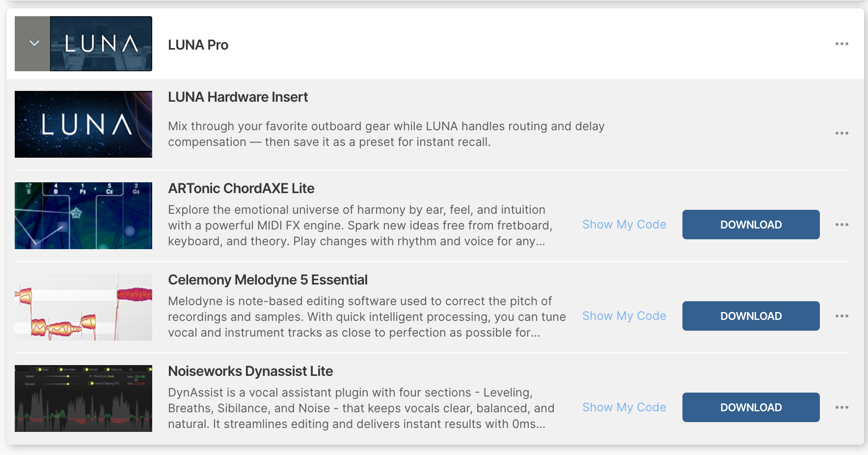The height and width of the screenshot is (455, 868).
Task: Open more options for Noiseworks Dynassist Lite
Action: (x=841, y=407)
